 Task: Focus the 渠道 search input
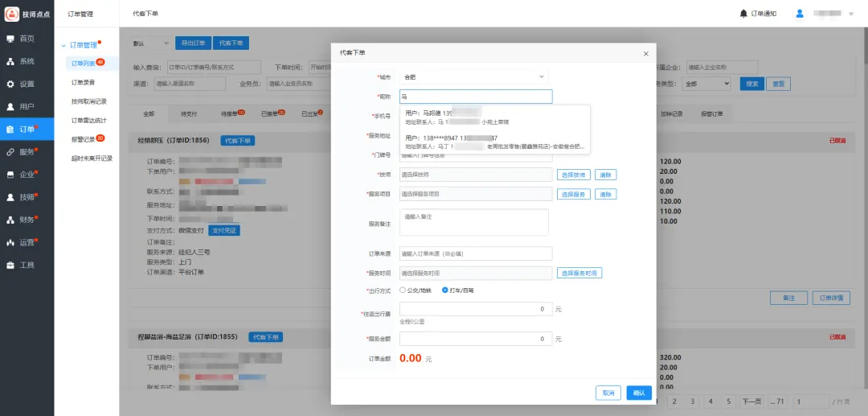coord(190,84)
